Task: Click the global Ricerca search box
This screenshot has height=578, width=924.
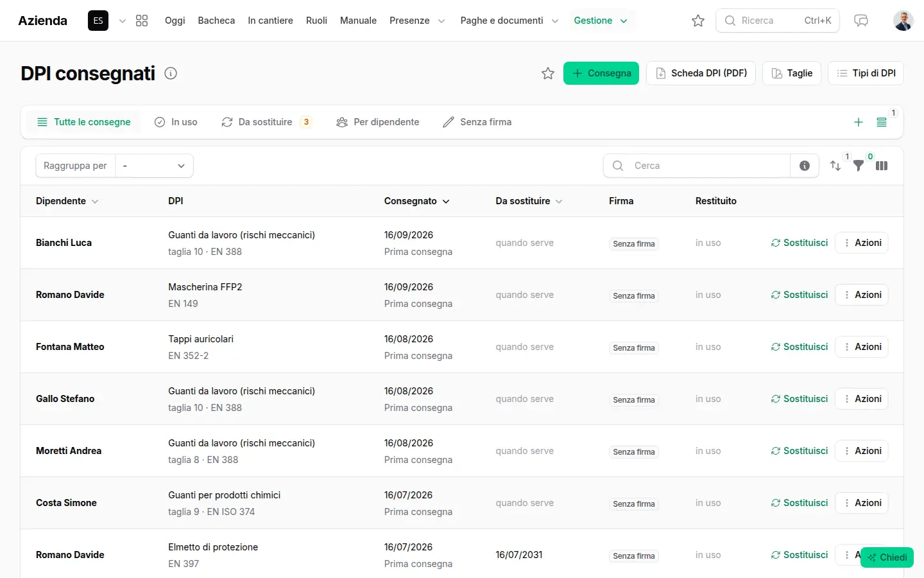Action: [778, 21]
